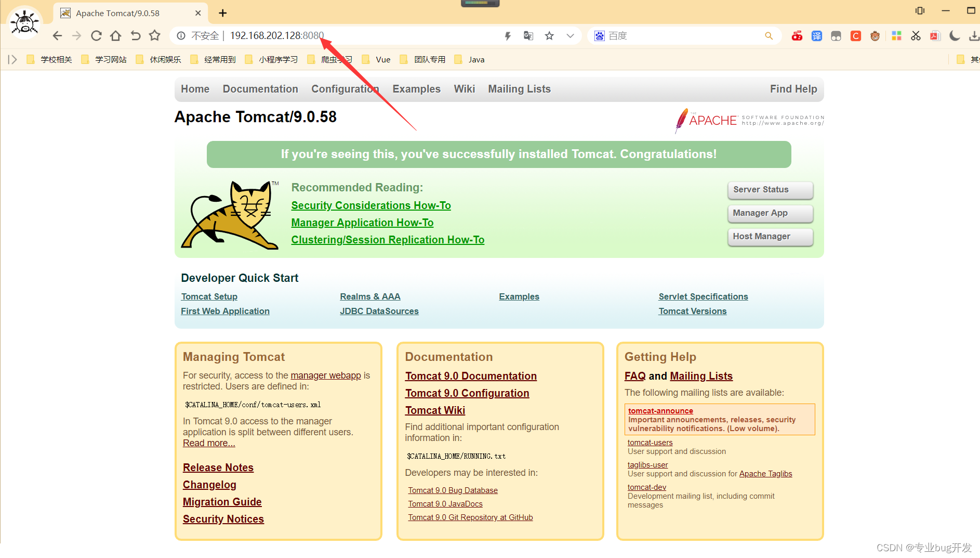The width and height of the screenshot is (980, 558).
Task: Click the Apache Software Foundation logo
Action: (749, 121)
